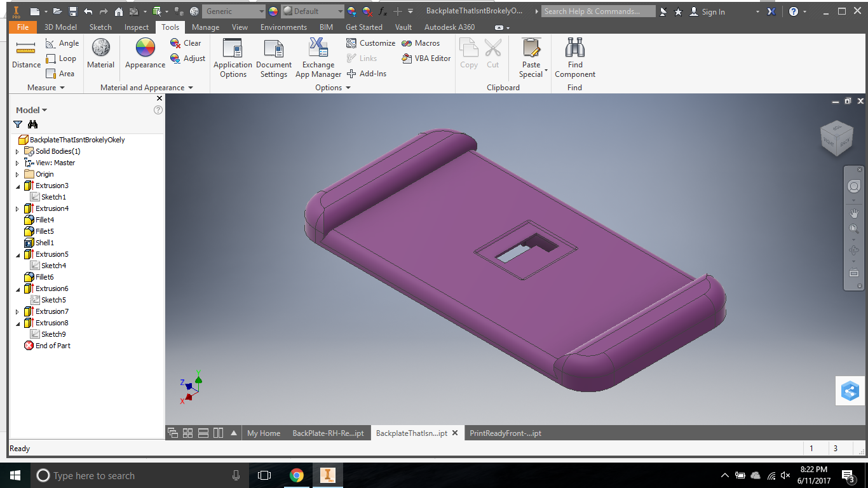Expand the Extrusion7 node
The image size is (868, 488).
[x=17, y=312]
